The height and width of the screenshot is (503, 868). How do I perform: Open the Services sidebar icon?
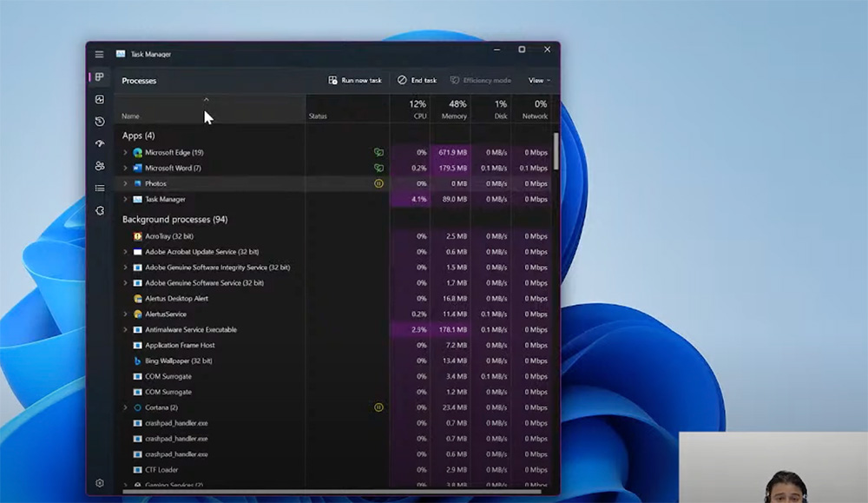pyautogui.click(x=100, y=210)
